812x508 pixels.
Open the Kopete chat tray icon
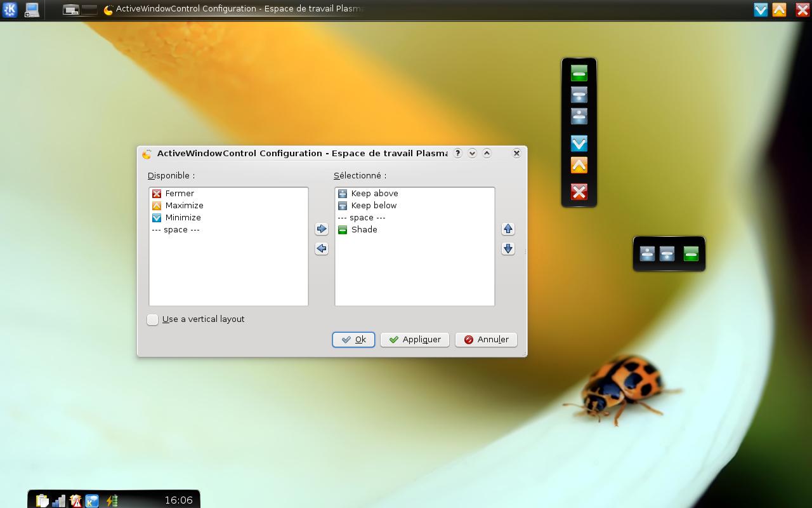tap(92, 500)
